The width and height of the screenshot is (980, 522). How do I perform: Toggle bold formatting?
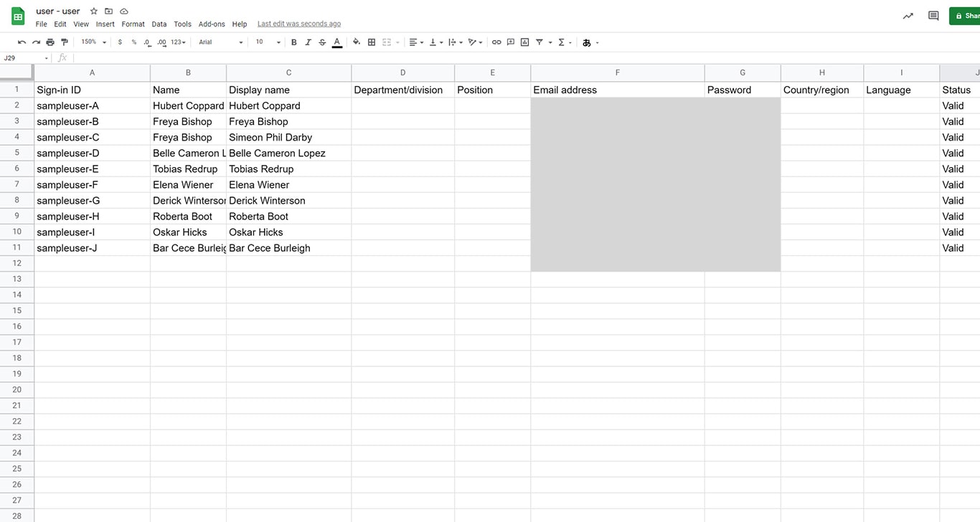click(293, 42)
